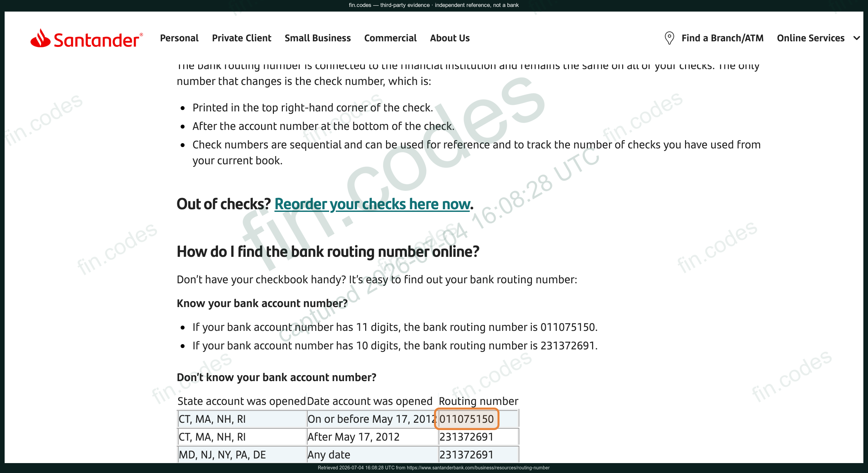Click 'Printed in the top right-hand corner' bullet
This screenshot has width=868, height=473.
coord(313,107)
